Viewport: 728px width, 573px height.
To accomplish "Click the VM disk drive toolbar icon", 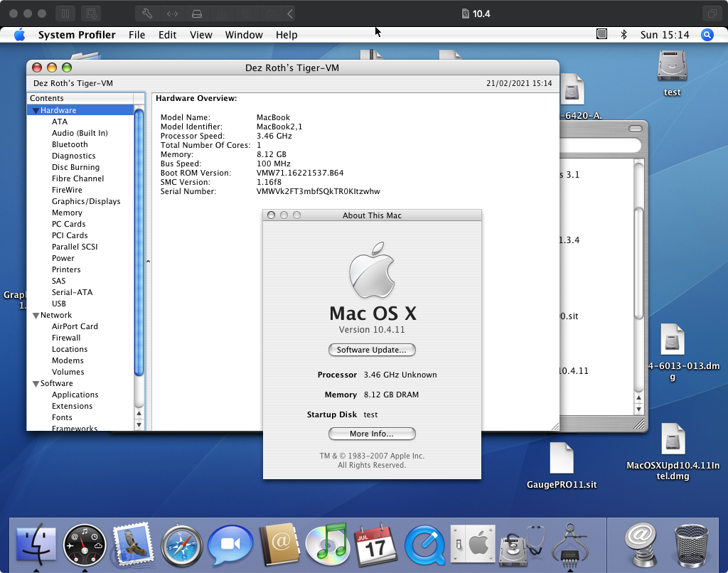I will [197, 14].
